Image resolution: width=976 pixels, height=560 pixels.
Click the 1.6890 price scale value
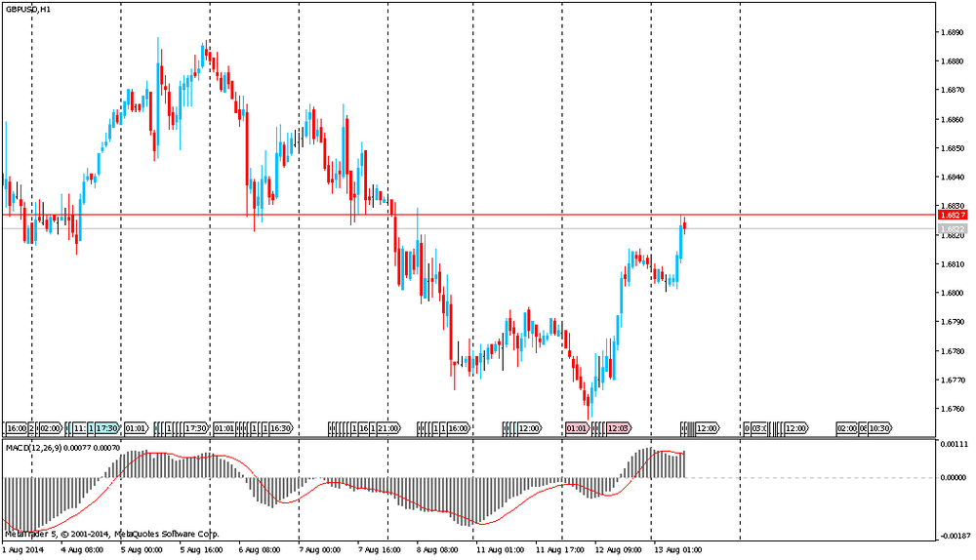click(x=952, y=32)
